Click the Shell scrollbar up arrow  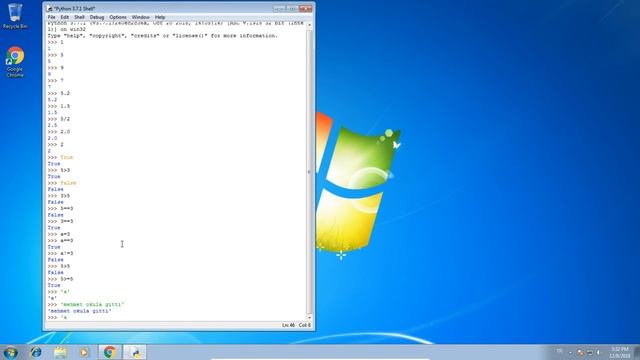[309, 25]
